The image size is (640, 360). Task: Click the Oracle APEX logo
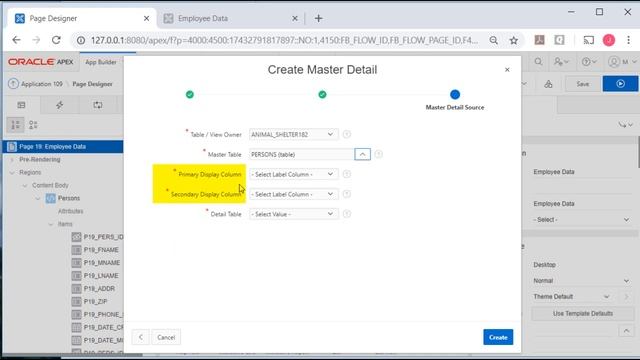pyautogui.click(x=40, y=62)
